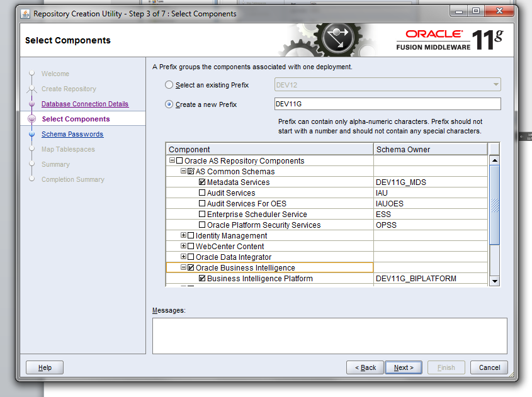The image size is (532, 397).
Task: Choose the Create a new Prefix option
Action: pos(169,104)
